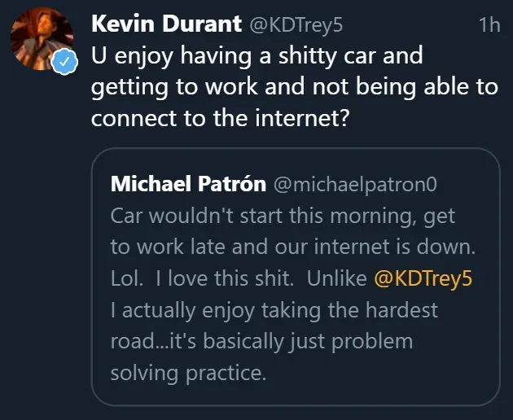Click "to work late and our internet is down." line
513x420 pixels.
coord(292,247)
